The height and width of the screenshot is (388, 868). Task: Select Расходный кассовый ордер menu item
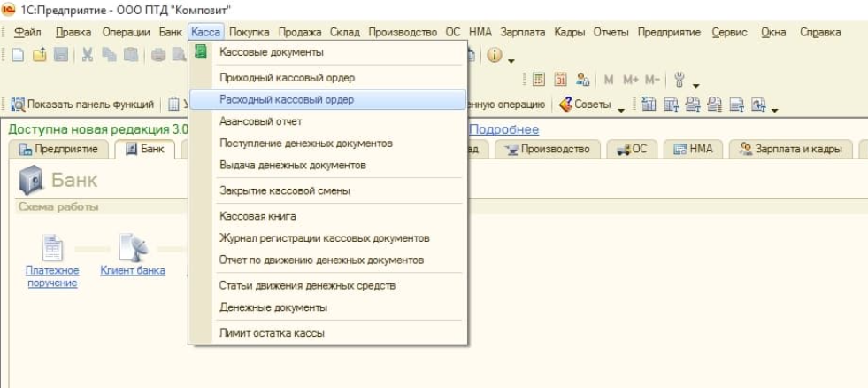pos(286,99)
